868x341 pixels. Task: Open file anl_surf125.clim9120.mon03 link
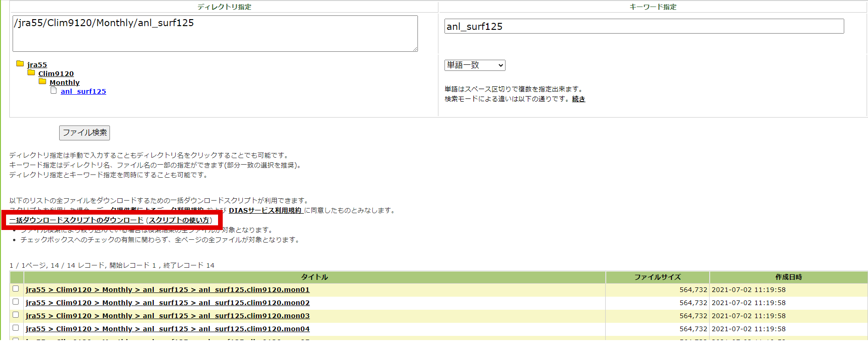pyautogui.click(x=168, y=316)
